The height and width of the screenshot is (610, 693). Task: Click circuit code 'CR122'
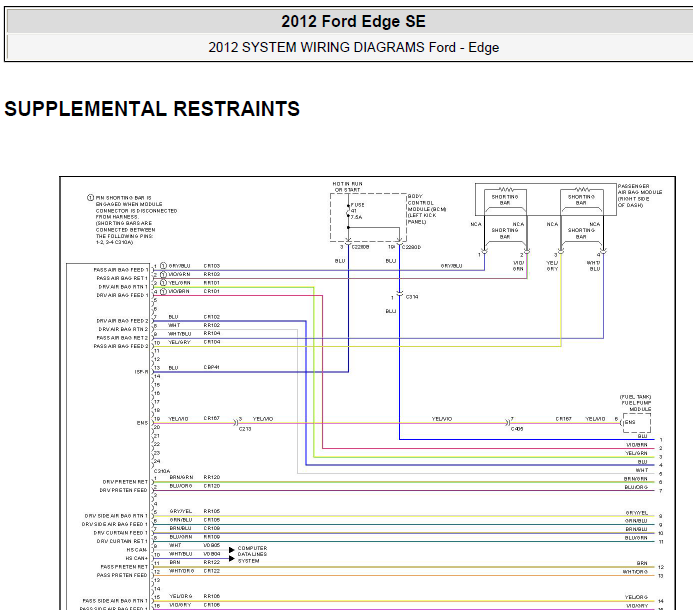pyautogui.click(x=212, y=571)
